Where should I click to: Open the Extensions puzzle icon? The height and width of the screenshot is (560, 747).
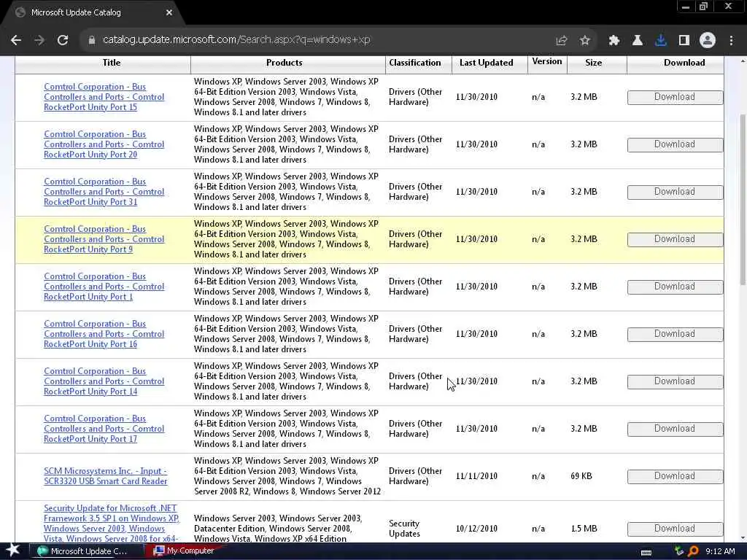(614, 41)
